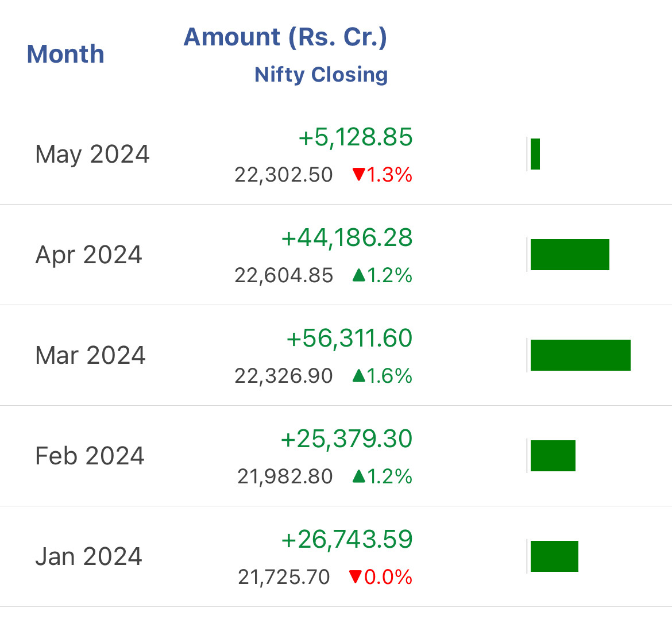Click the green up arrow beside 1.6%
The image size is (672, 619).
359,376
